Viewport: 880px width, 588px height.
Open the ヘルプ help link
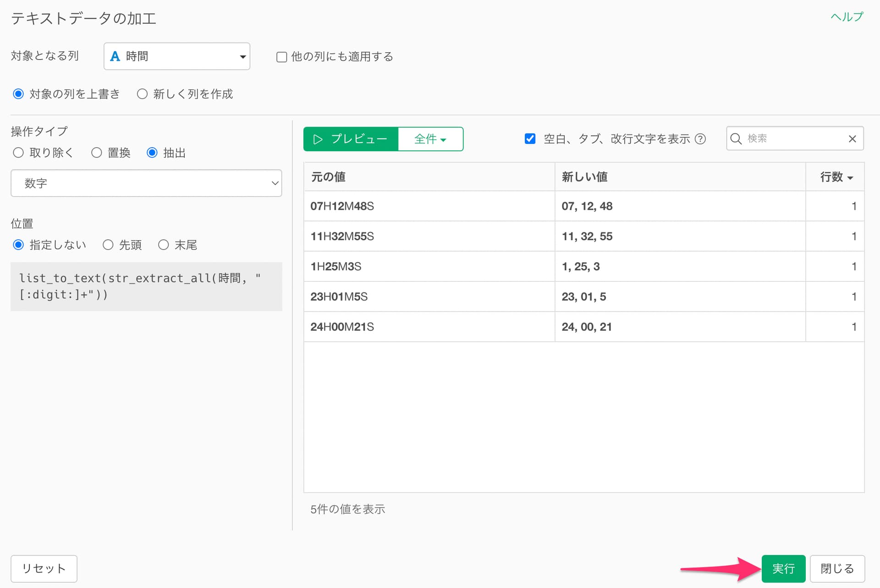click(x=847, y=17)
